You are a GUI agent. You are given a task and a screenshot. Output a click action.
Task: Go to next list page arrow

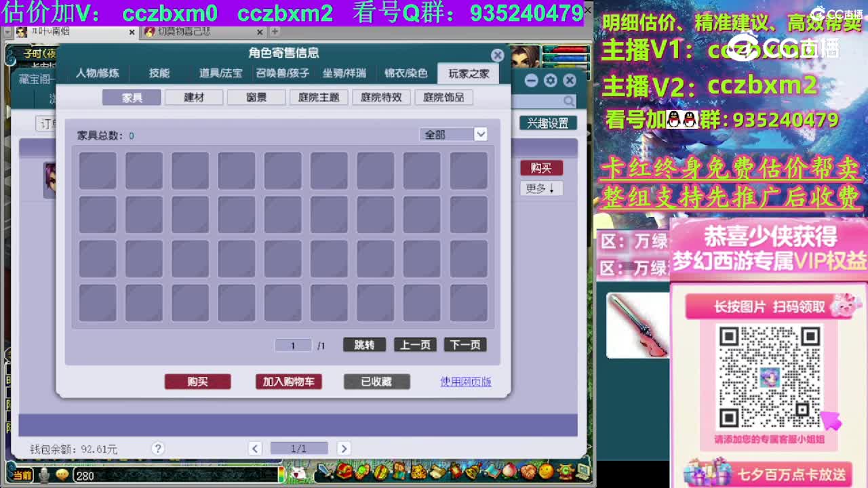click(x=344, y=448)
